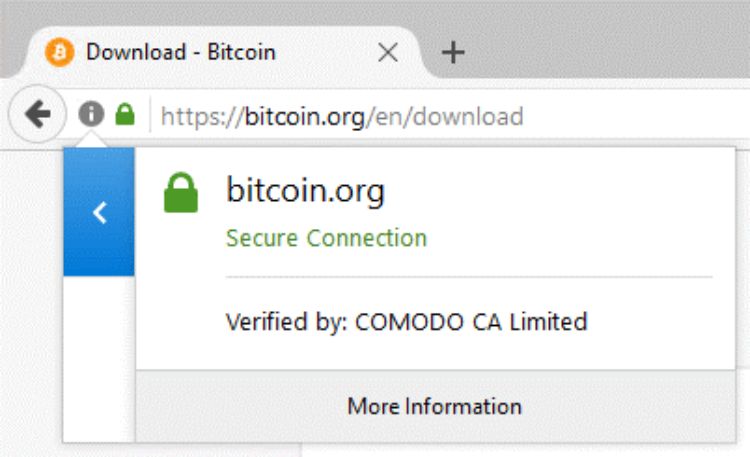Click the blue back chevron in security panel
Viewport: 750px width, 457px height.
tap(99, 212)
